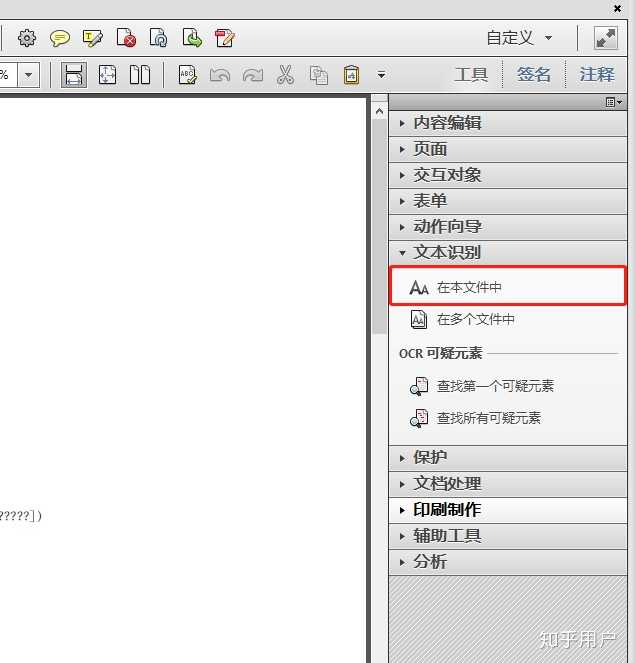Collapse the 文本识别 section
Viewport: 635px width, 663px height.
(507, 253)
